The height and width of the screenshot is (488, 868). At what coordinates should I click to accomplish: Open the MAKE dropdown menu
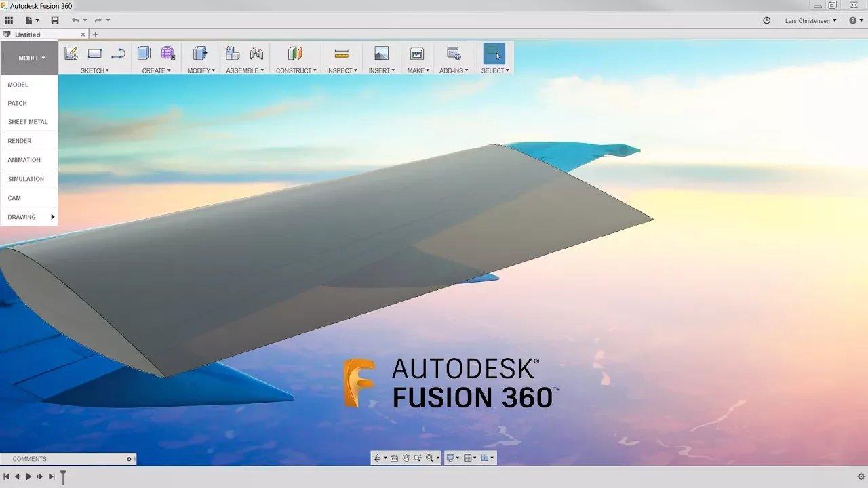coord(418,70)
